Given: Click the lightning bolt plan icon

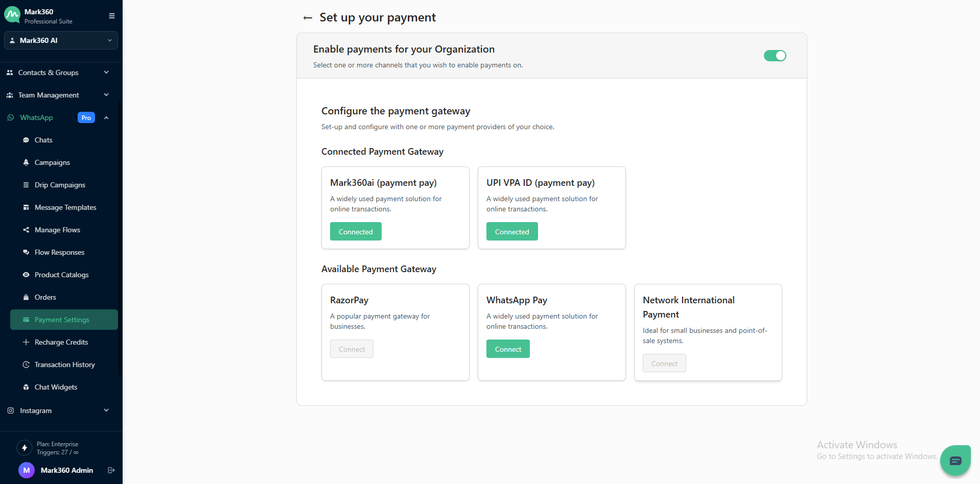Looking at the screenshot, I should 25,448.
